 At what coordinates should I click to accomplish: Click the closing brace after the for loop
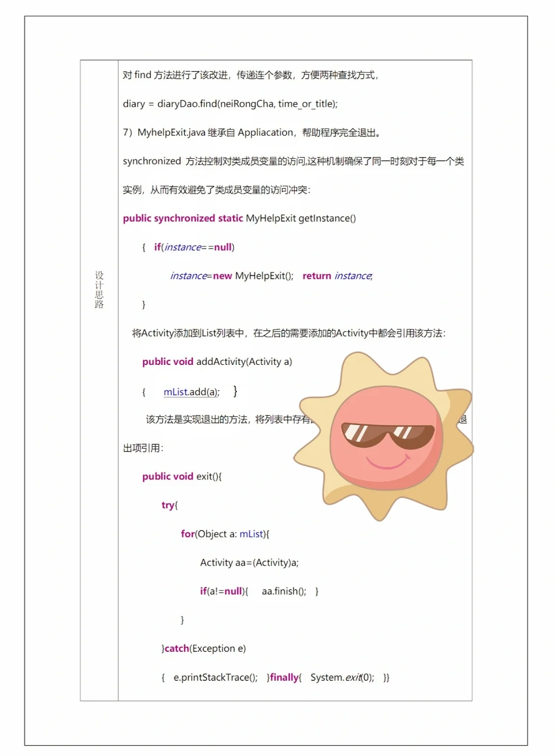click(182, 619)
